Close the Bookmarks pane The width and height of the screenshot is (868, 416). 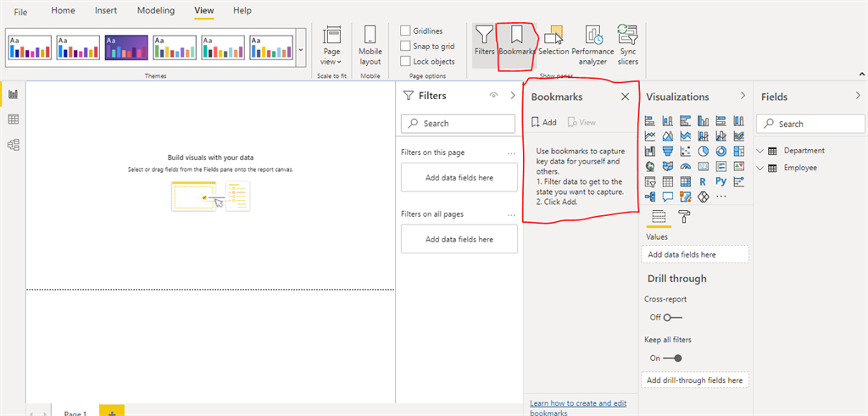click(626, 97)
